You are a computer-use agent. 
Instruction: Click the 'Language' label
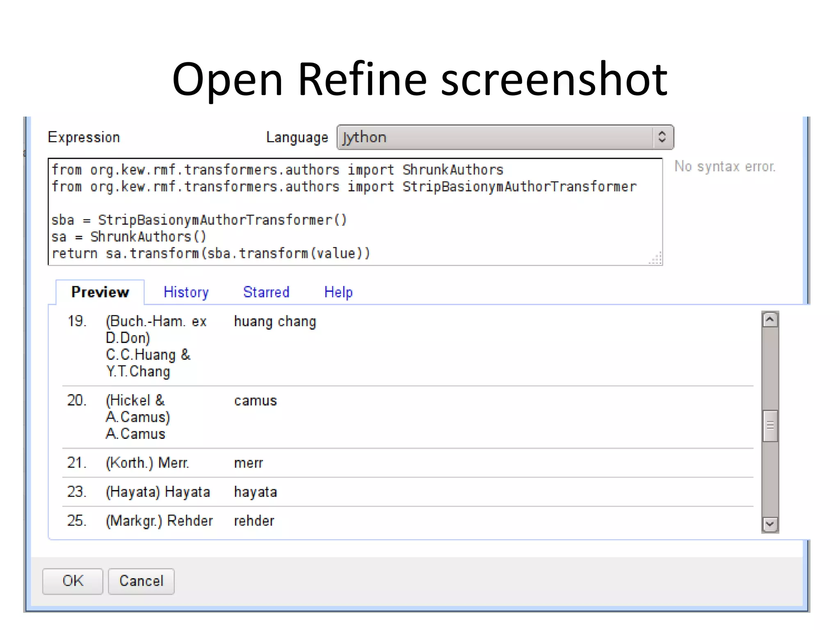[297, 137]
